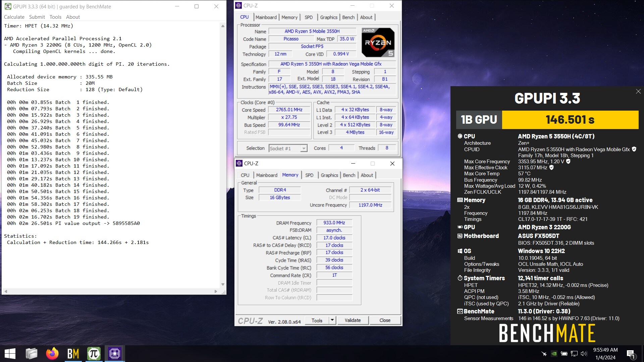Click the 'ASUS FX505DT' motherboard text
The image size is (644, 362).
(538, 236)
